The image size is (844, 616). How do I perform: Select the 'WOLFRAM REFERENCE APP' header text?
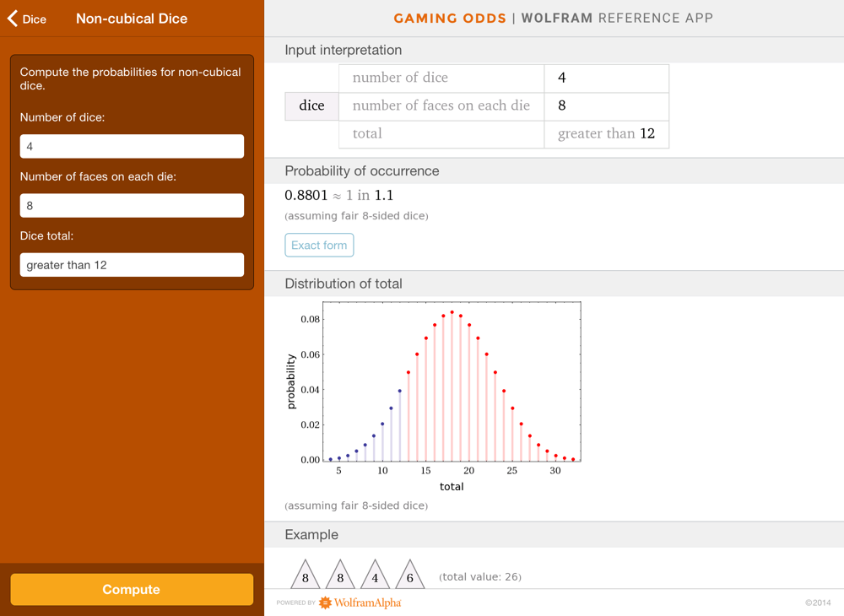click(618, 19)
